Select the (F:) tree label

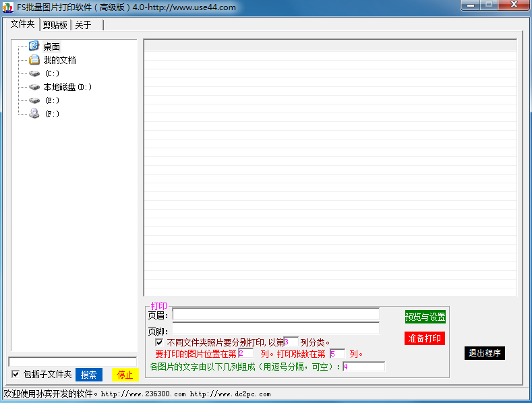click(x=52, y=114)
